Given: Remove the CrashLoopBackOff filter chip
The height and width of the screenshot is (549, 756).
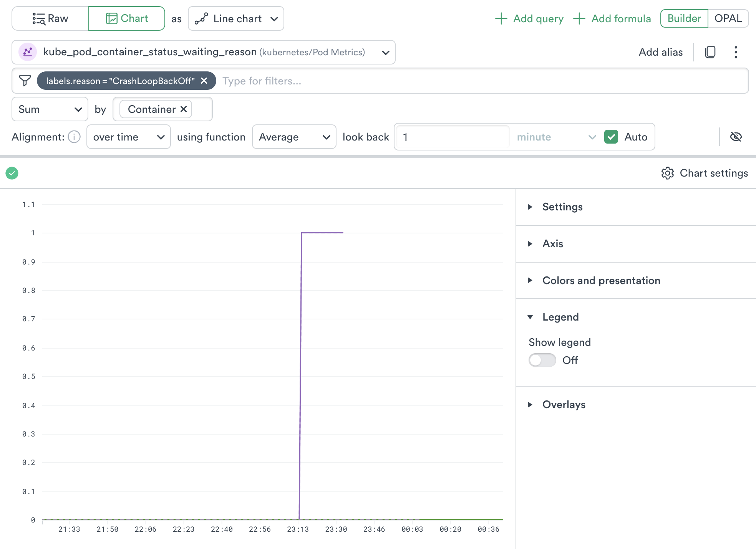Looking at the screenshot, I should tap(204, 81).
